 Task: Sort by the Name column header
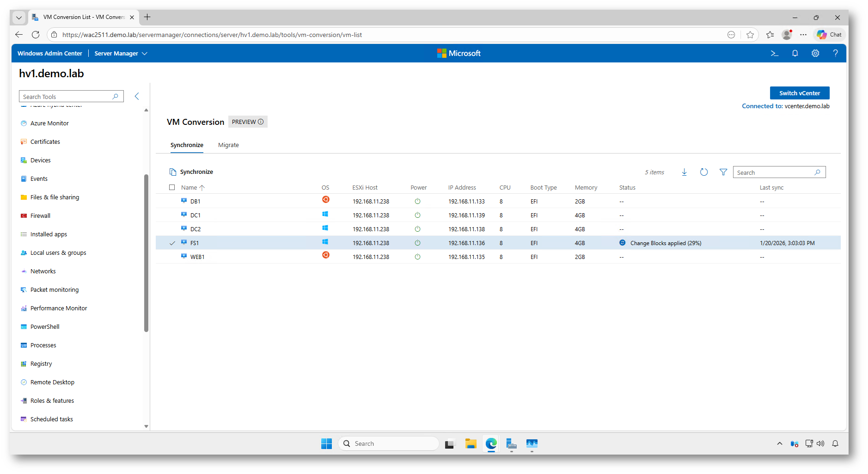189,188
